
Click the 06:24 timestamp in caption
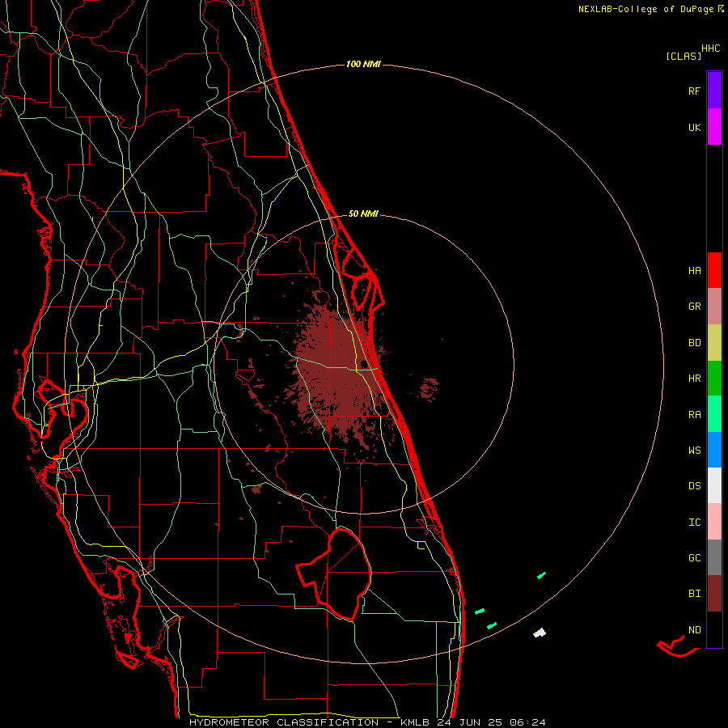527,722
